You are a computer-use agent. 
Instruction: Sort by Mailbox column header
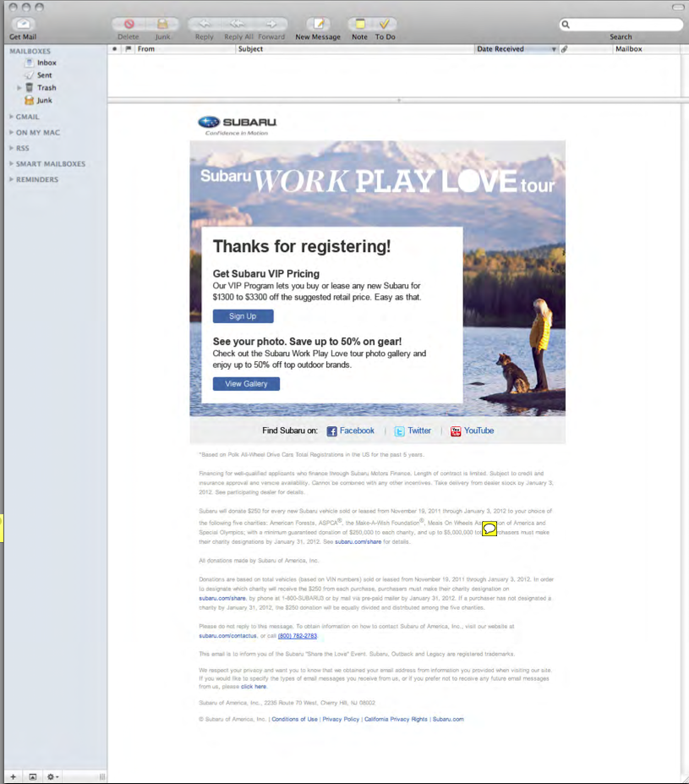(646, 49)
